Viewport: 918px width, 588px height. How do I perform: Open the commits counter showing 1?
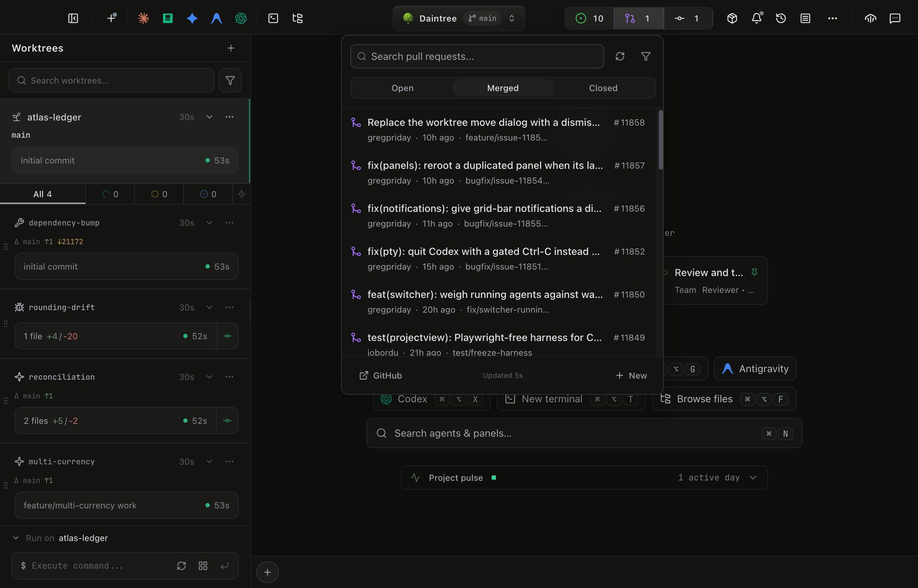[x=688, y=18]
